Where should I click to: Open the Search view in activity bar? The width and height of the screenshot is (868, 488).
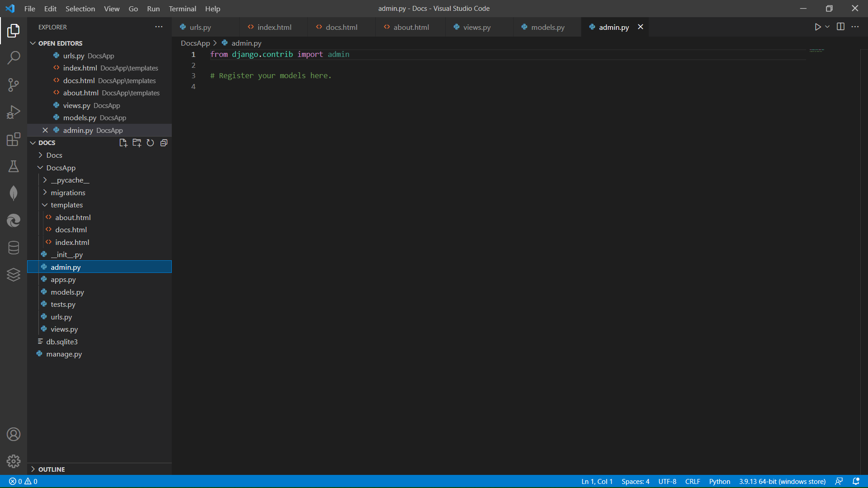pyautogui.click(x=14, y=57)
